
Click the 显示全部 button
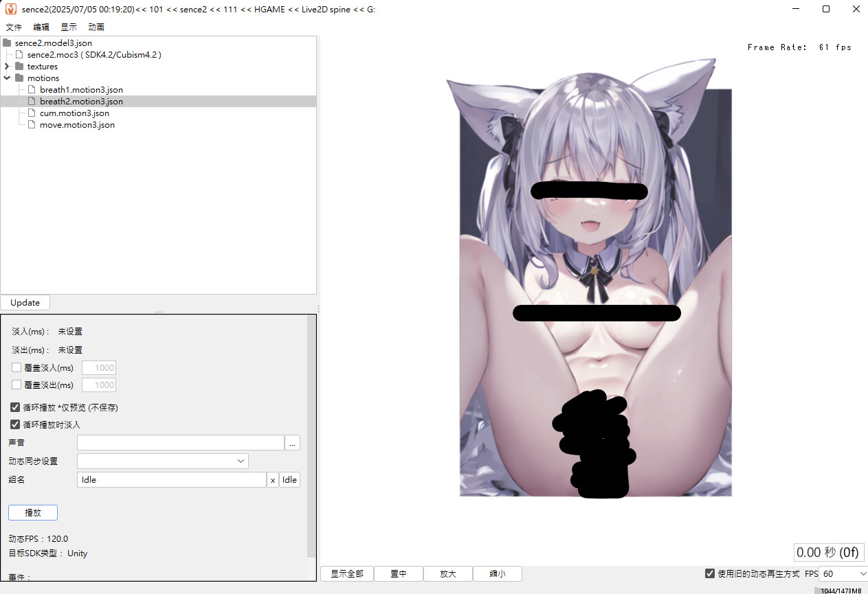click(x=347, y=573)
